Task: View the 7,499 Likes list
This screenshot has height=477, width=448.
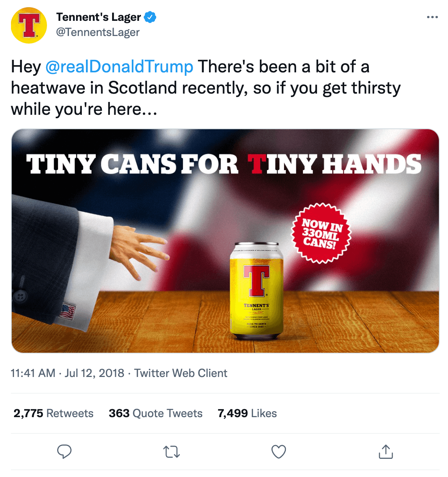Action: [x=247, y=413]
